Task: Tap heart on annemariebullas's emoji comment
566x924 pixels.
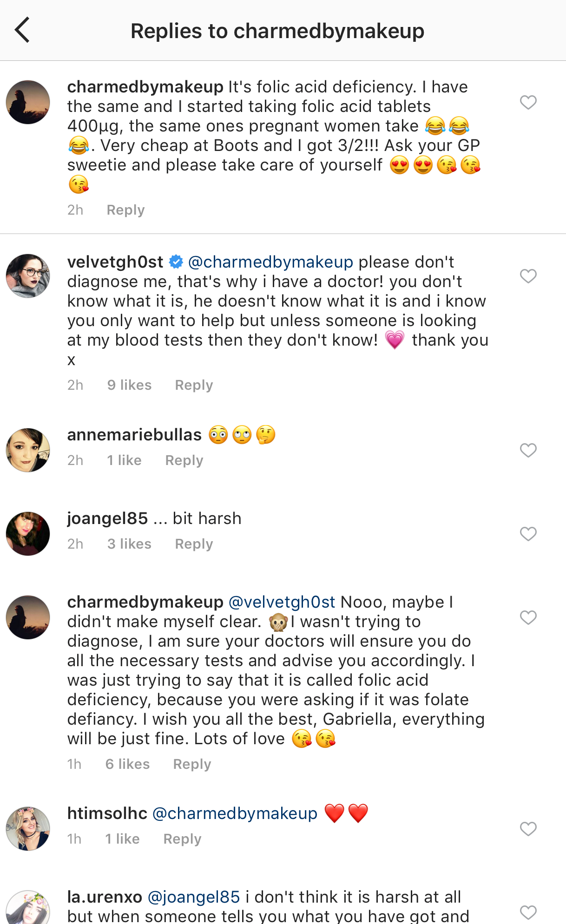Action: click(528, 450)
